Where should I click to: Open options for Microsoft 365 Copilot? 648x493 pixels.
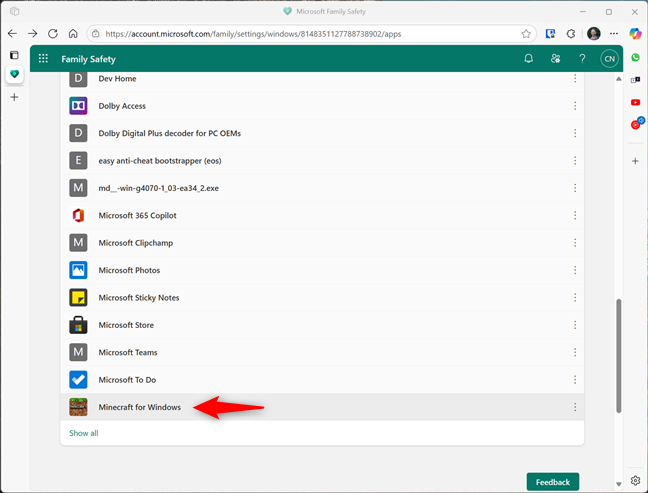pos(575,215)
